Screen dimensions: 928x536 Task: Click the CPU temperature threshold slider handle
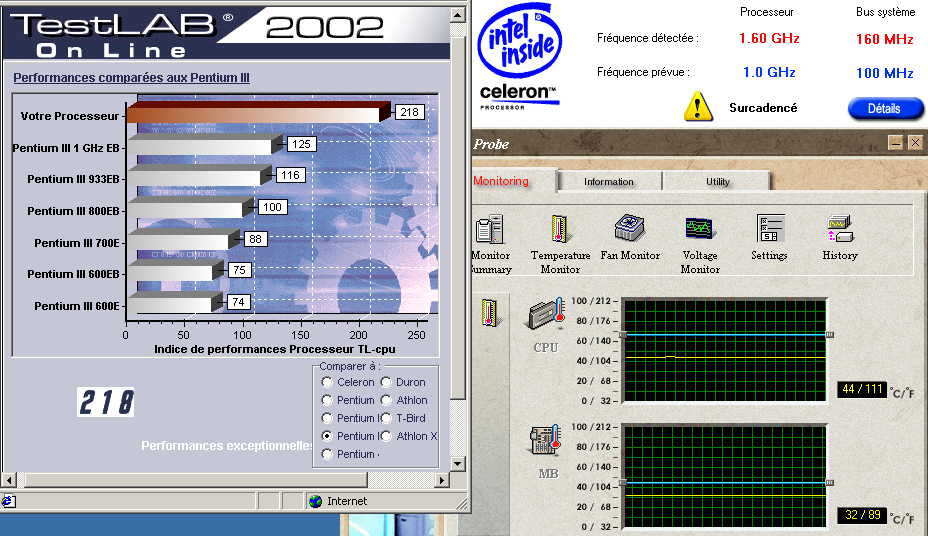[830, 335]
